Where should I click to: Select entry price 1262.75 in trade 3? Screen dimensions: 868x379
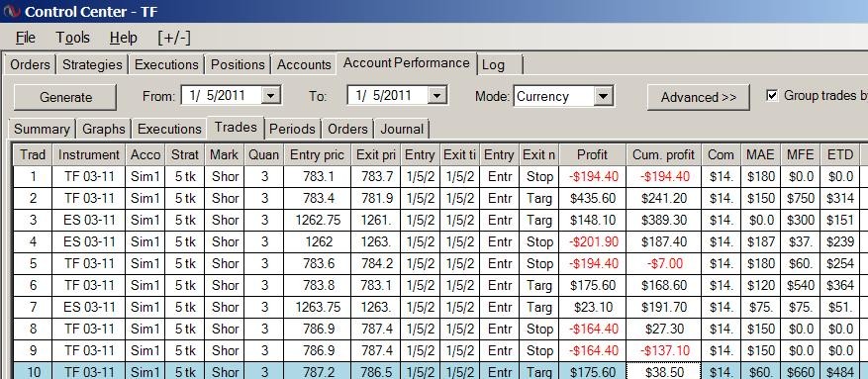317,220
